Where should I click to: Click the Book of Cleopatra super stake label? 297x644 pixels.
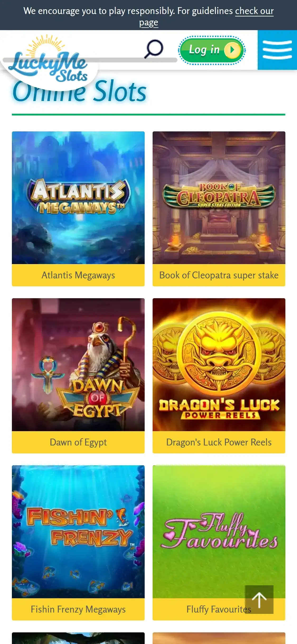[219, 275]
